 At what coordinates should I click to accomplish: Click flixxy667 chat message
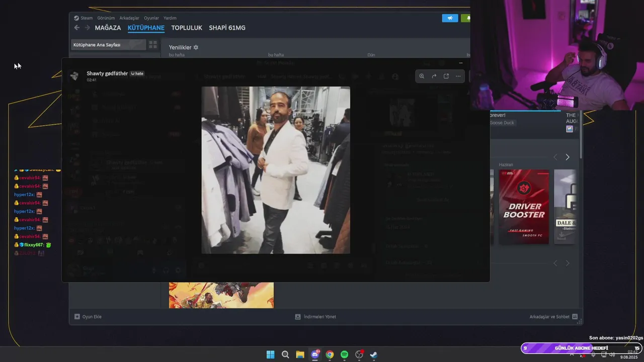tap(33, 245)
